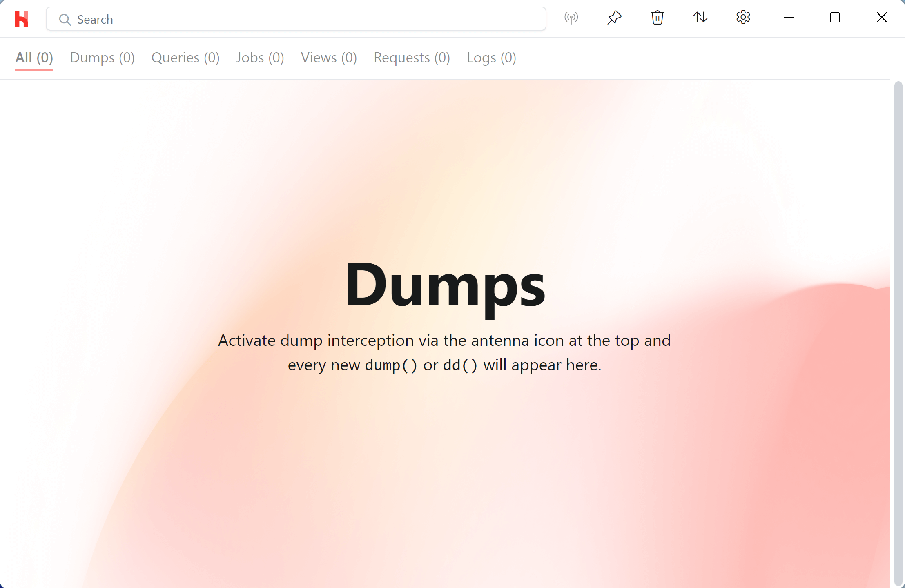The height and width of the screenshot is (588, 905).
Task: Switch to the Requests tab
Action: [x=411, y=58]
